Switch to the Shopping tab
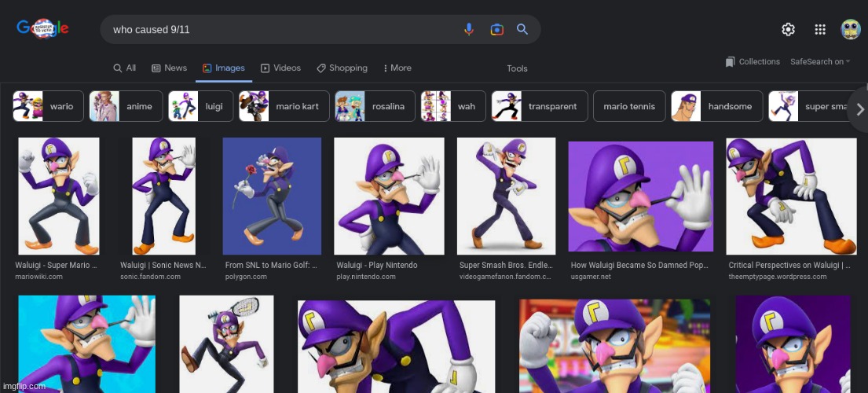The width and height of the screenshot is (868, 393). [342, 68]
